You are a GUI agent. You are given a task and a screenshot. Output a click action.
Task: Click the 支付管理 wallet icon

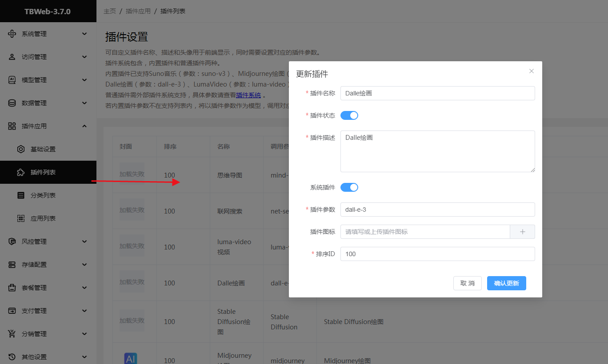click(12, 311)
